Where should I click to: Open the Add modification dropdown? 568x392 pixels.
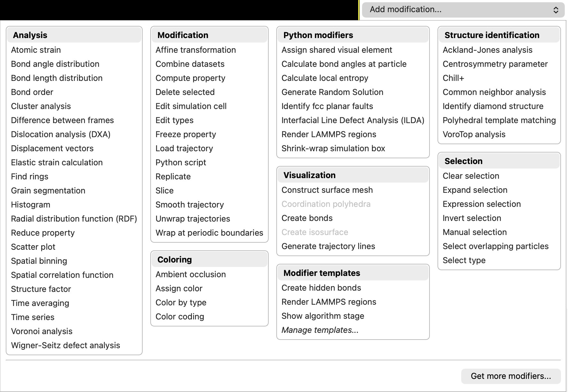[x=463, y=10]
